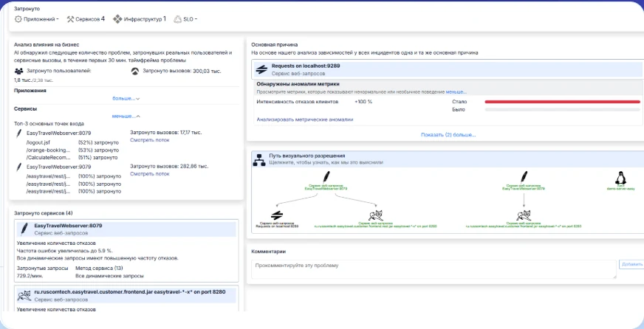Click the /logout.jsf entry
This screenshot has width=644, height=329.
[x=38, y=142]
